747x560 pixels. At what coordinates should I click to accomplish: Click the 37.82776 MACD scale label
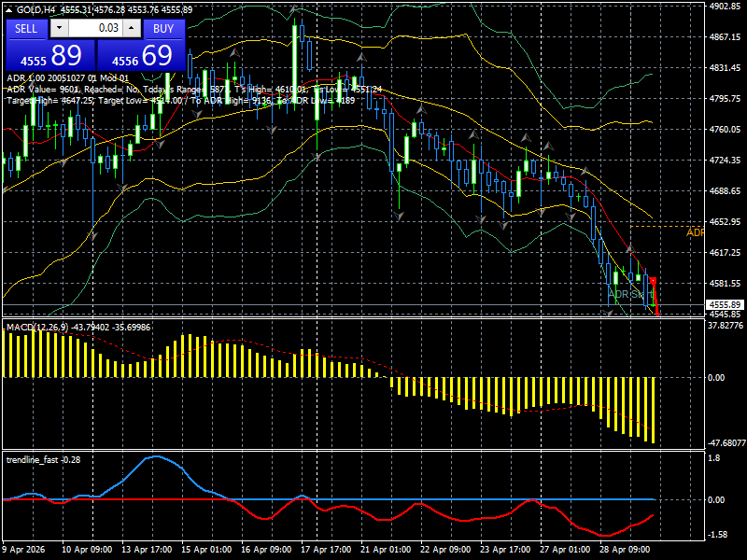point(726,326)
